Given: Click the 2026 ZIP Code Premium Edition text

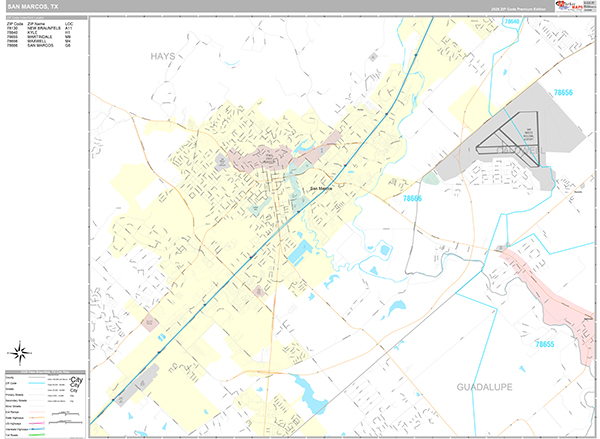Looking at the screenshot, I should point(516,9).
